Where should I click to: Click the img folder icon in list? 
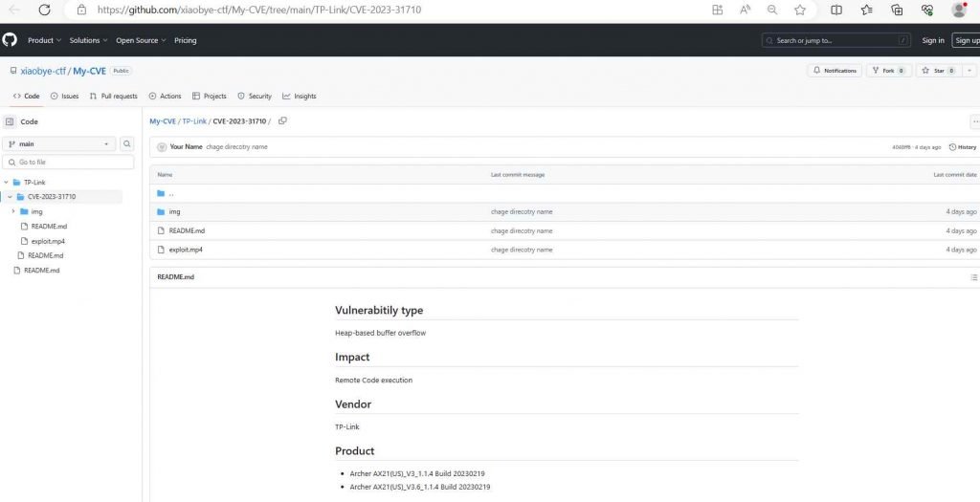point(161,212)
